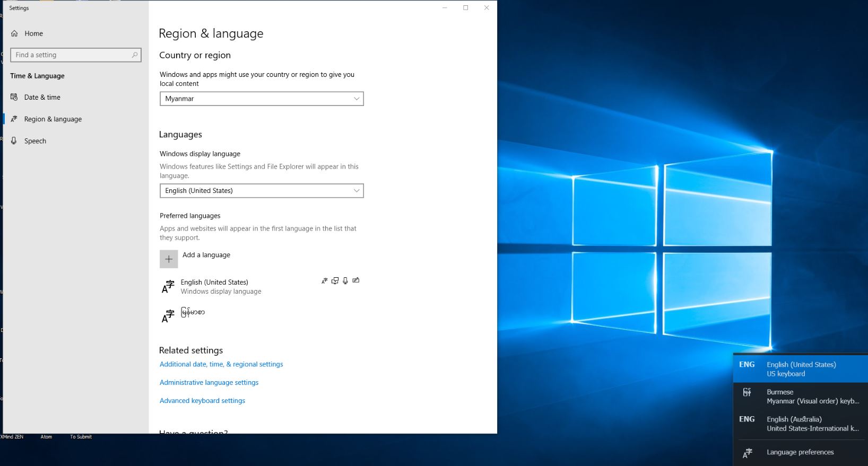The height and width of the screenshot is (466, 868).
Task: Click the ENG badge for English (Australia)
Action: click(747, 419)
